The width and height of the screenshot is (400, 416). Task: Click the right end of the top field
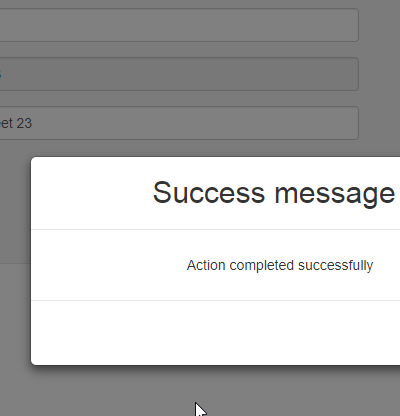(350, 25)
